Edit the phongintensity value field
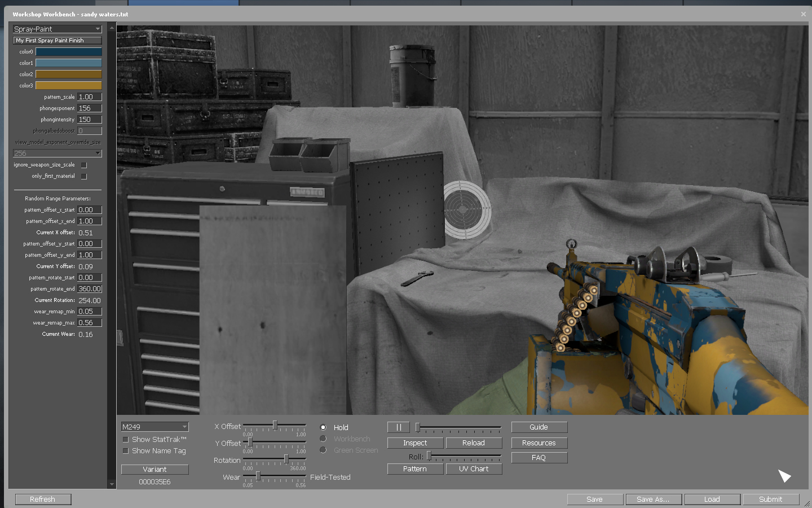 (90, 120)
